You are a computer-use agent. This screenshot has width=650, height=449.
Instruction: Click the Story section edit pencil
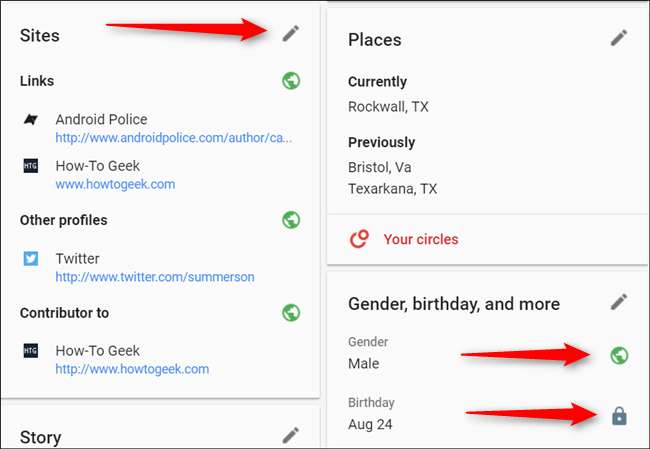291,434
